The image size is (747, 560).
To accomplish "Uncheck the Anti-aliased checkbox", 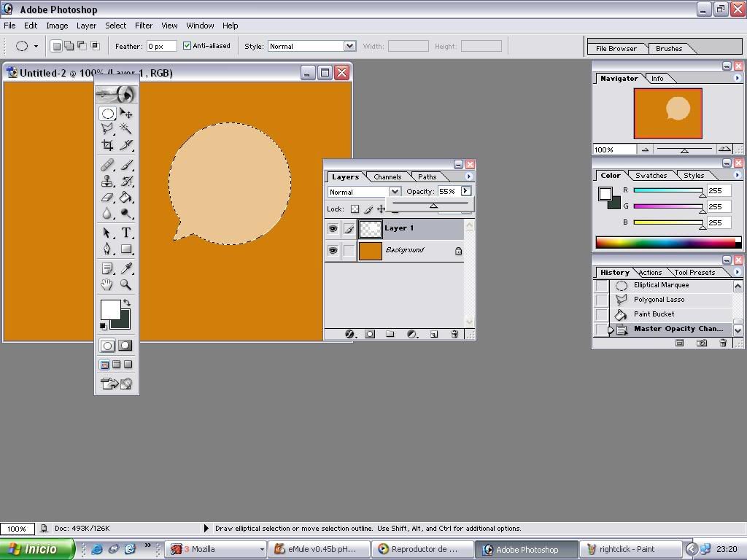I will pyautogui.click(x=187, y=46).
